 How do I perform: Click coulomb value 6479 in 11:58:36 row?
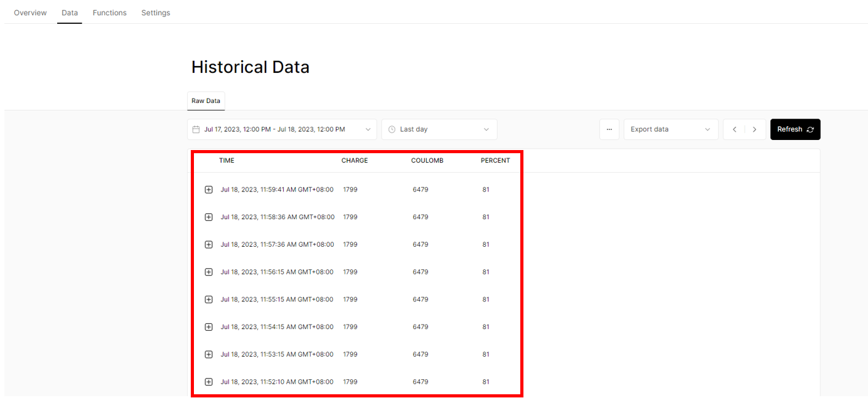[x=421, y=217]
